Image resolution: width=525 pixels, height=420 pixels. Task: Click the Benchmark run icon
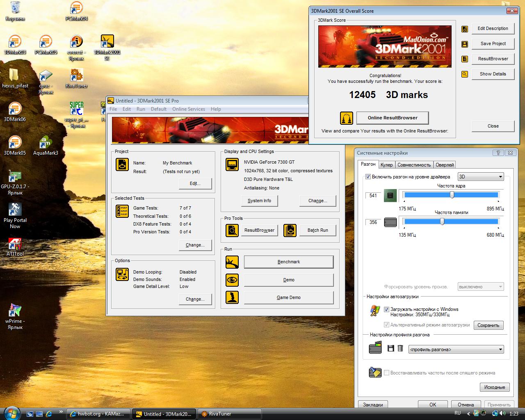(x=232, y=262)
